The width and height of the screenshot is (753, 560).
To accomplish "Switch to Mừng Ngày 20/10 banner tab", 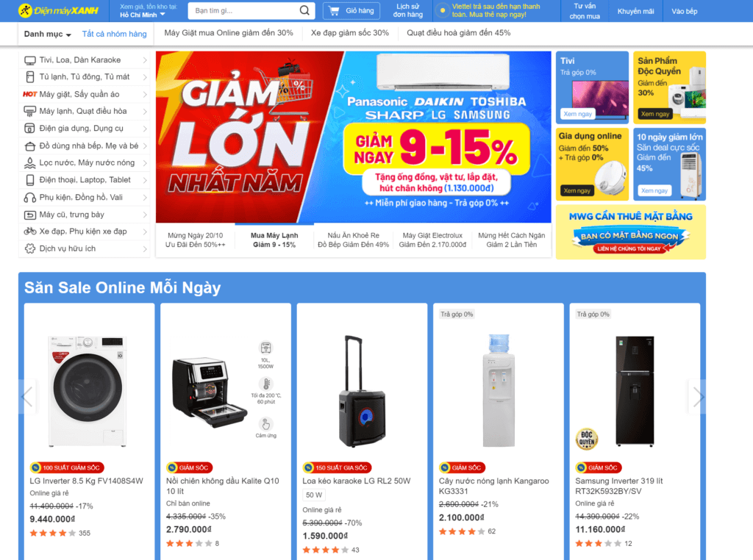I will click(x=195, y=240).
